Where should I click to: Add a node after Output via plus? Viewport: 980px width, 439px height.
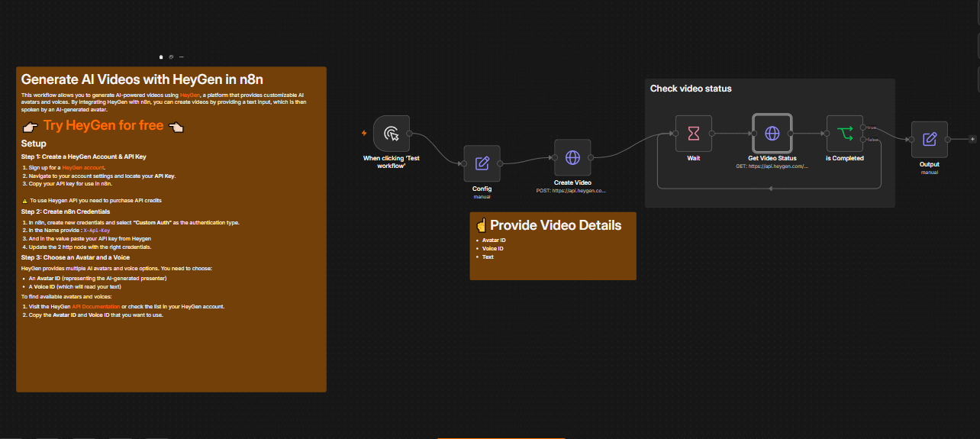[972, 140]
